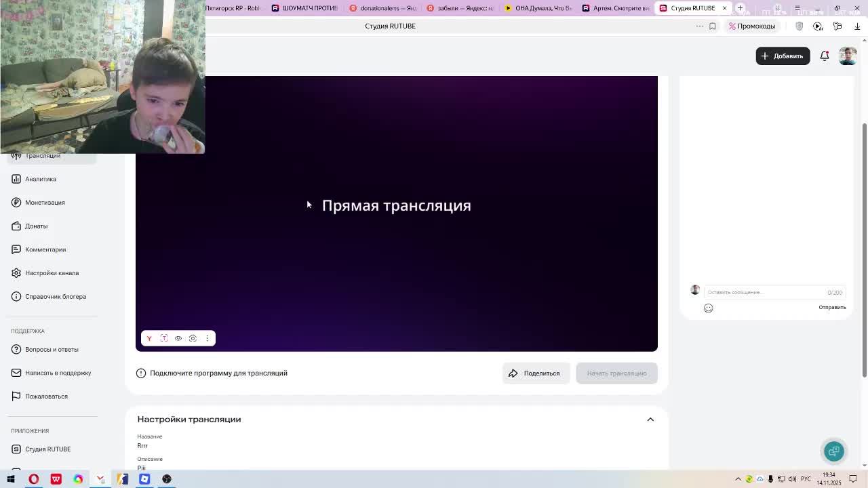Click the Y icon on player toolbar
The height and width of the screenshot is (488, 868).
pos(149,338)
